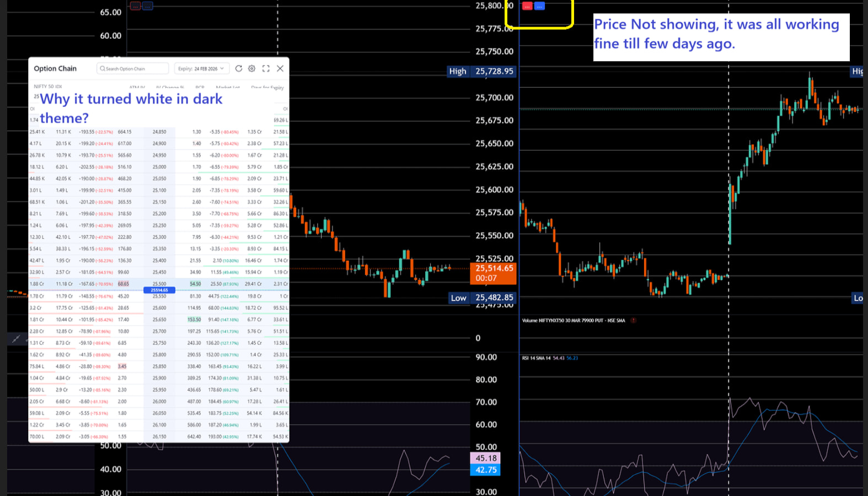This screenshot has height=496, width=868.
Task: Refresh the Option Chain data
Action: pos(239,68)
